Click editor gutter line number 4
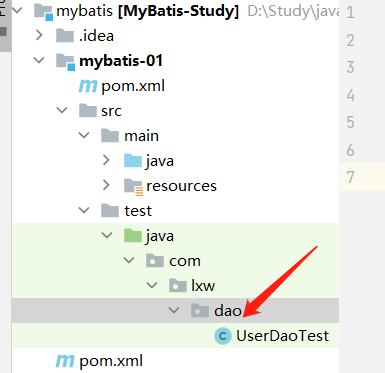385x373 pixels. coord(350,95)
